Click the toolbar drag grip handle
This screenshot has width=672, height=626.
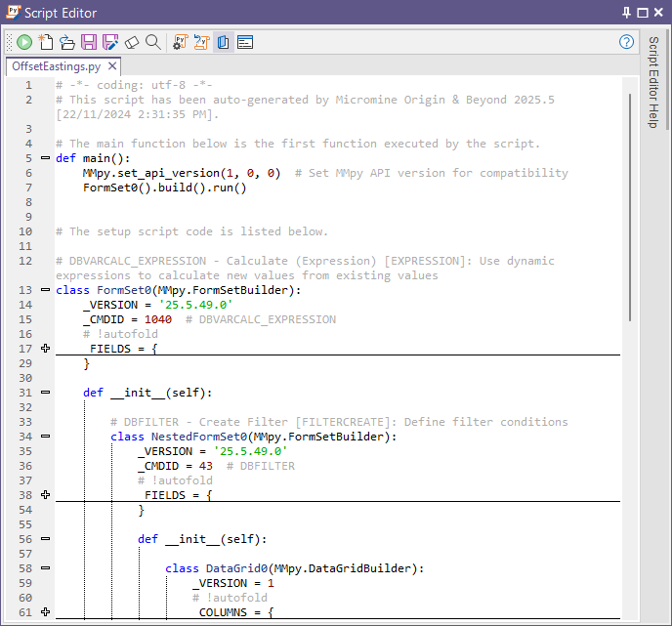(x=10, y=42)
